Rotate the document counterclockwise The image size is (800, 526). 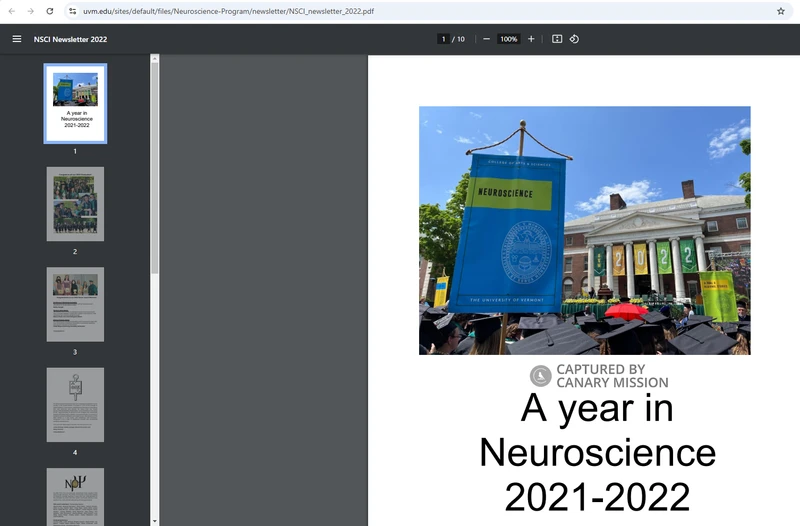[x=574, y=39]
